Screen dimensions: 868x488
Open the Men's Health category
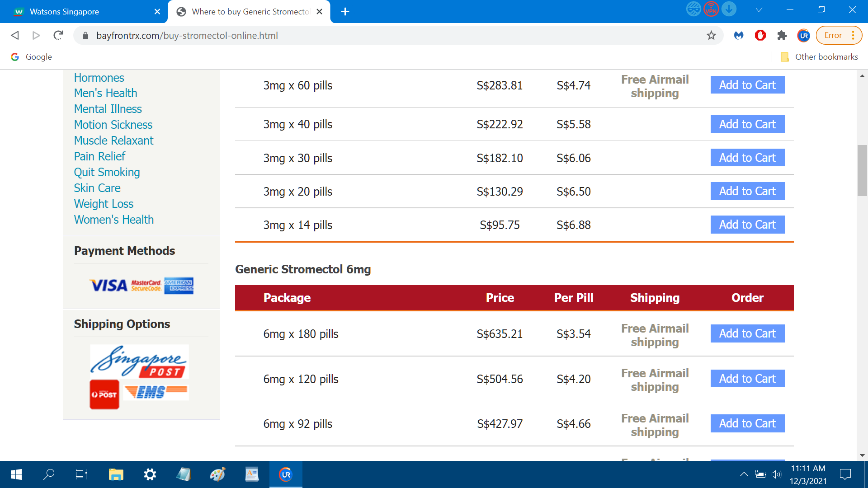point(105,93)
